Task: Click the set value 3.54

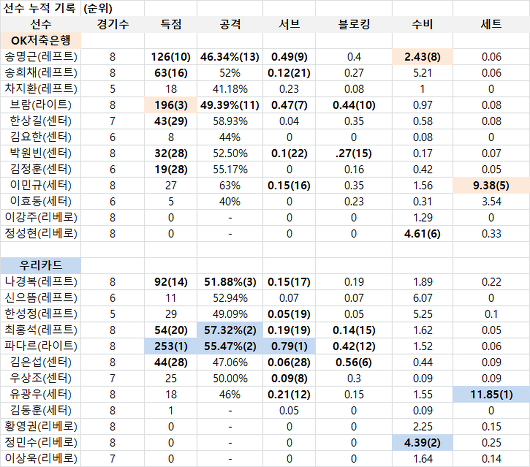Action: (x=491, y=202)
